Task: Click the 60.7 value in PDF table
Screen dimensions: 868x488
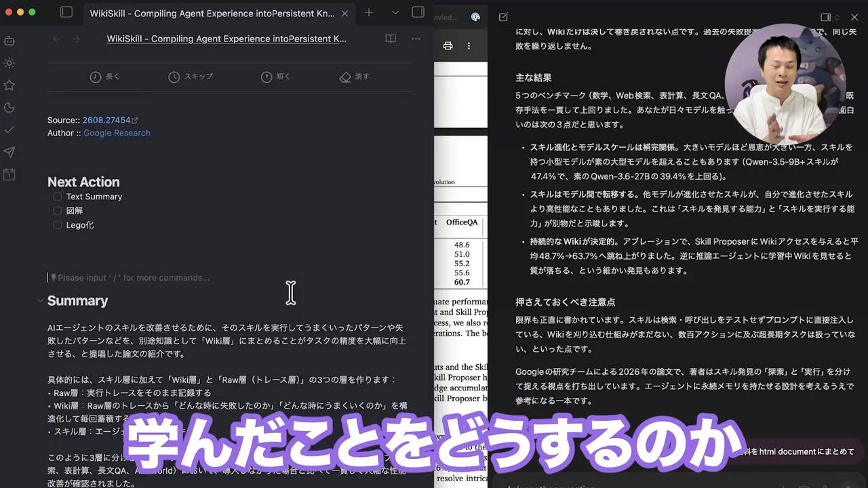Action: pos(462,282)
